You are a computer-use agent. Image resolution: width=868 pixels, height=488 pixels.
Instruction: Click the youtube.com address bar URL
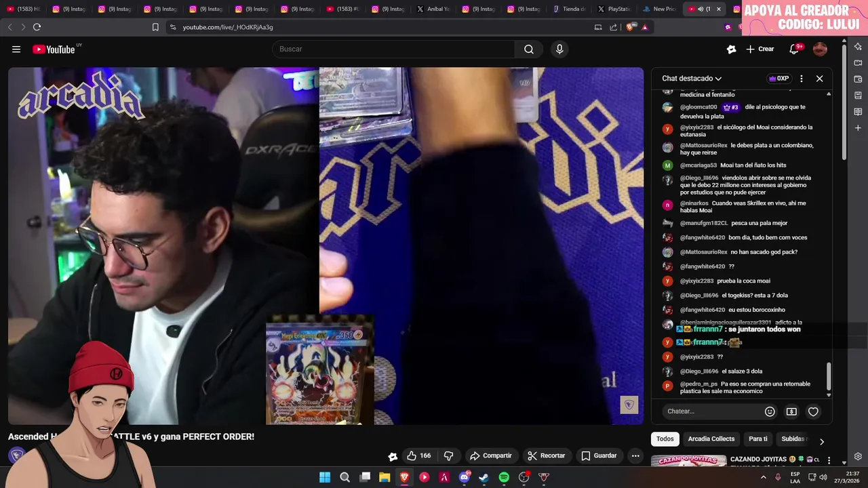pos(228,27)
